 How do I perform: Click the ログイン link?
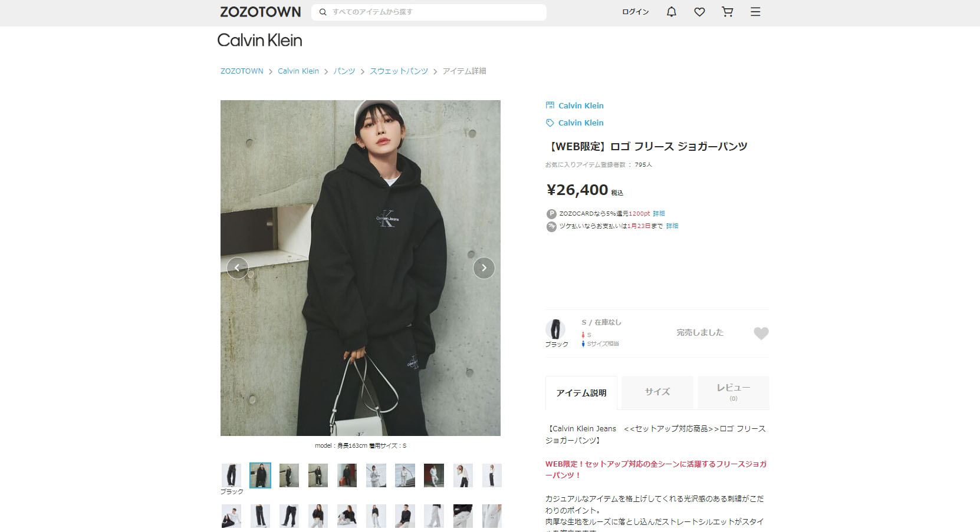click(x=636, y=12)
